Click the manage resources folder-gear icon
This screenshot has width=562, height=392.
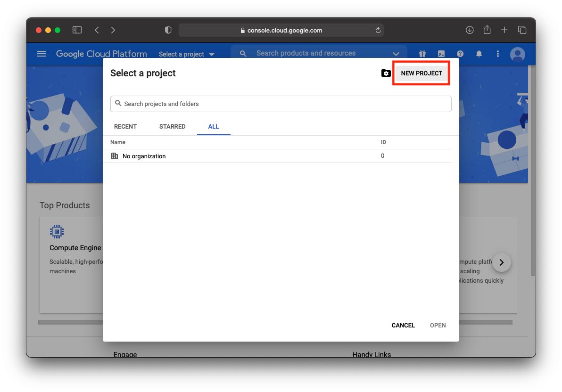point(386,73)
